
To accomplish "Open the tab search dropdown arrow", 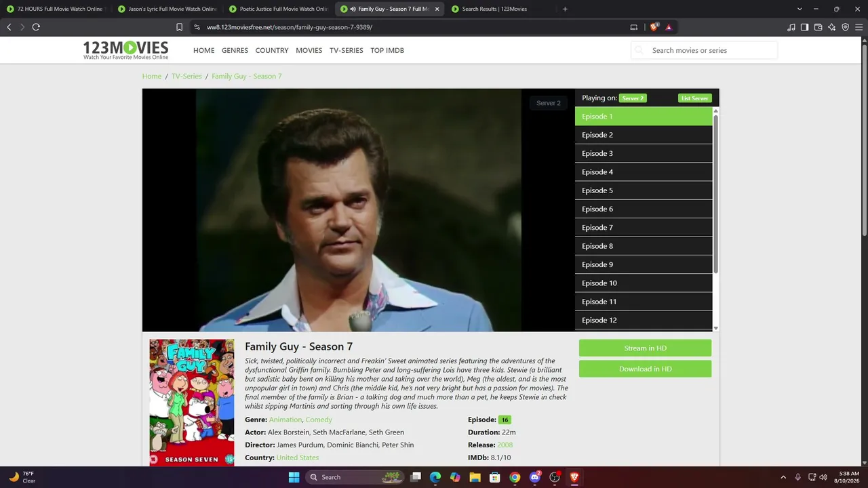I will click(800, 9).
